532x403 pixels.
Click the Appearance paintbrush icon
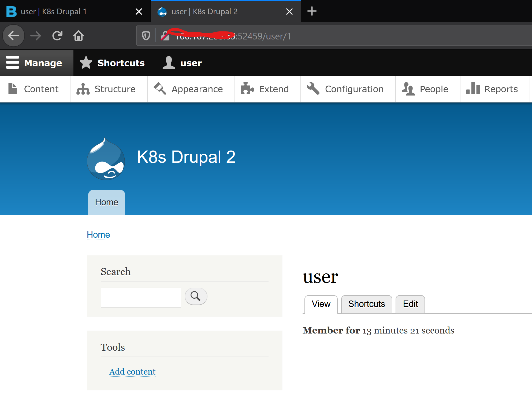(160, 88)
